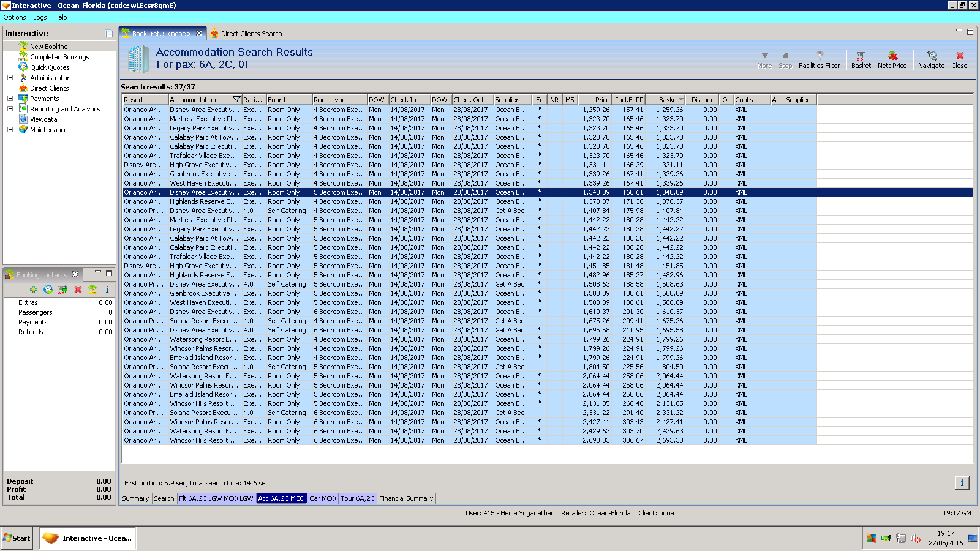Click the blue info icon in Booking contents
The image size is (980, 551).
107,290
